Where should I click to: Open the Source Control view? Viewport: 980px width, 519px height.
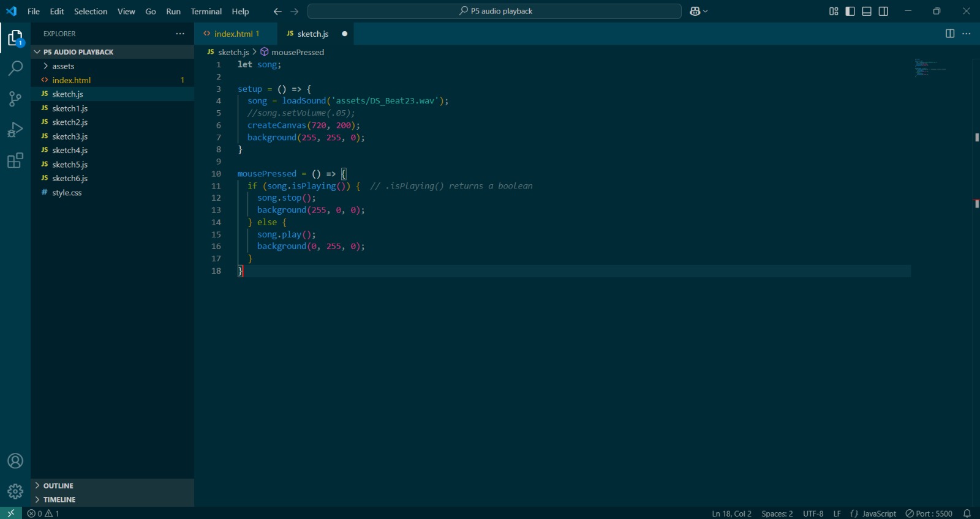[15, 99]
